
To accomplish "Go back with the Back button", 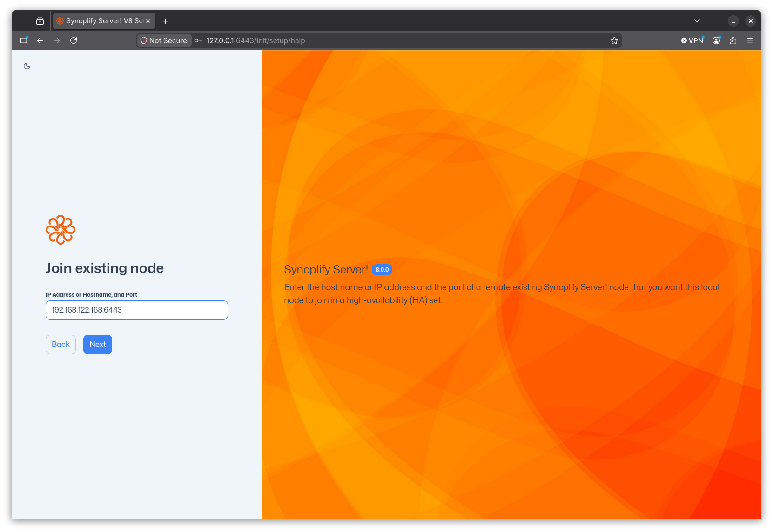I will [60, 345].
